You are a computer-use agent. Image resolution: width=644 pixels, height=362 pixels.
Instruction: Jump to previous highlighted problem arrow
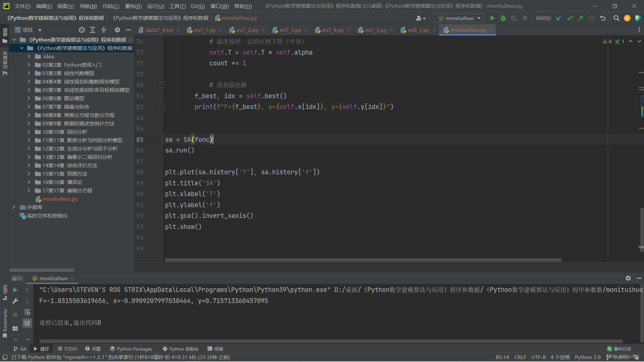click(631, 41)
